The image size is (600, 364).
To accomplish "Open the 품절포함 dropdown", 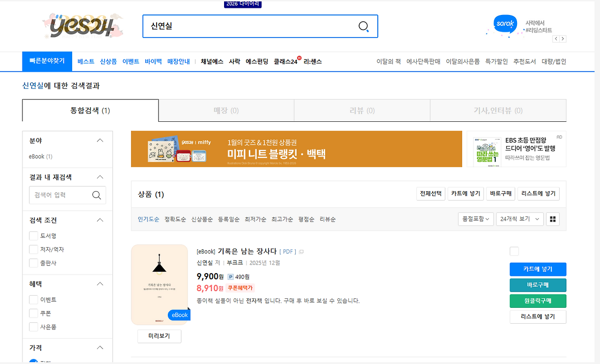I will tap(475, 219).
